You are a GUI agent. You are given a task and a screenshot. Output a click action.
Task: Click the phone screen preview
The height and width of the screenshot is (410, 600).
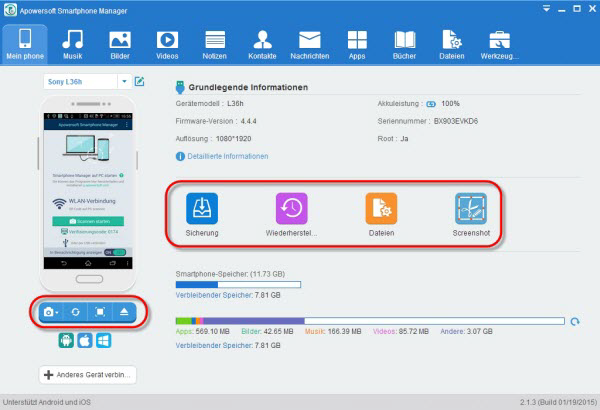click(x=88, y=191)
